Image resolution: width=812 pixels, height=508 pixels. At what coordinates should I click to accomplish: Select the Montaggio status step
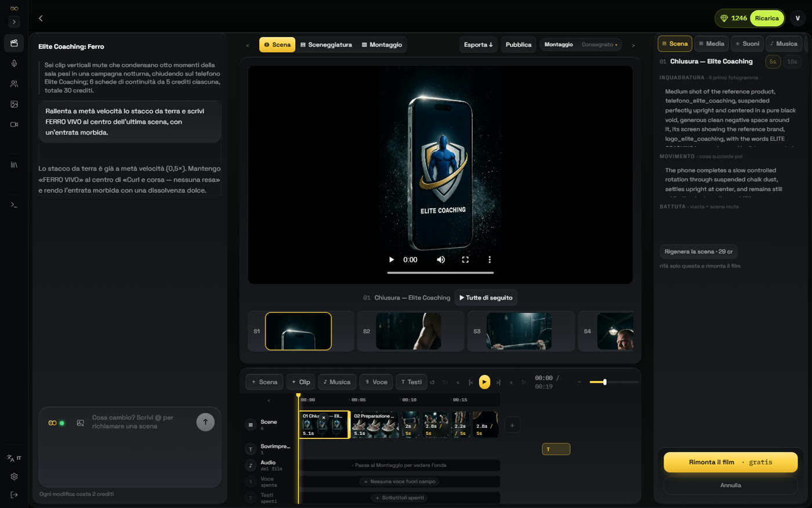pos(559,45)
